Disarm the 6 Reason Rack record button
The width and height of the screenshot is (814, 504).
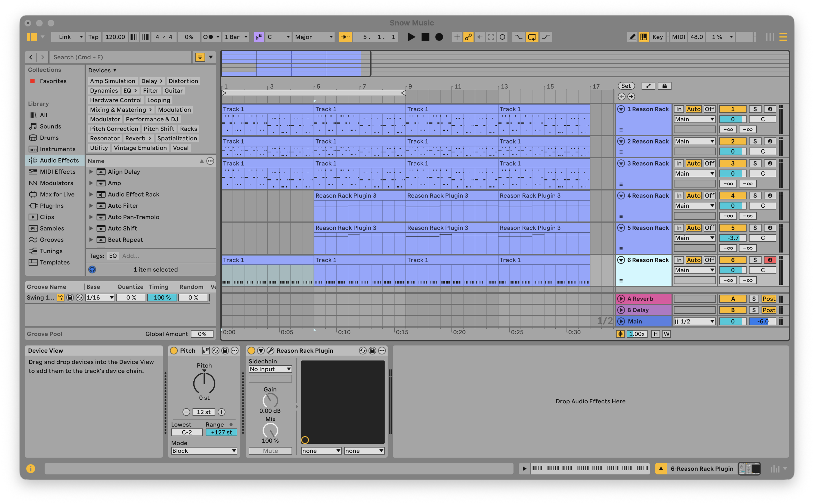click(770, 260)
